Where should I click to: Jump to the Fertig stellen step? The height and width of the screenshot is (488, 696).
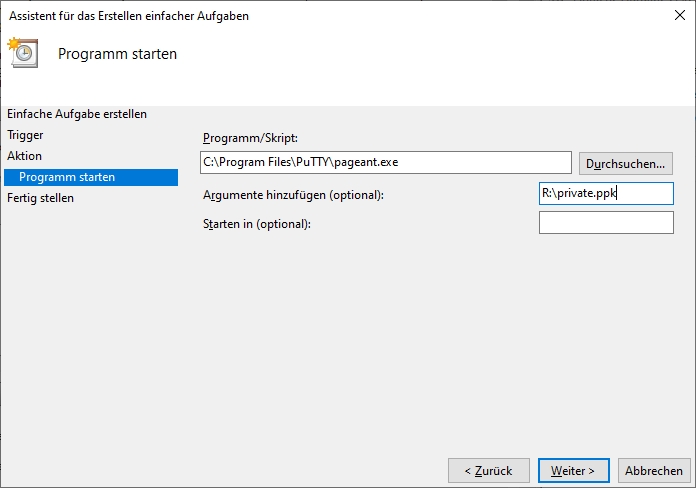click(41, 198)
